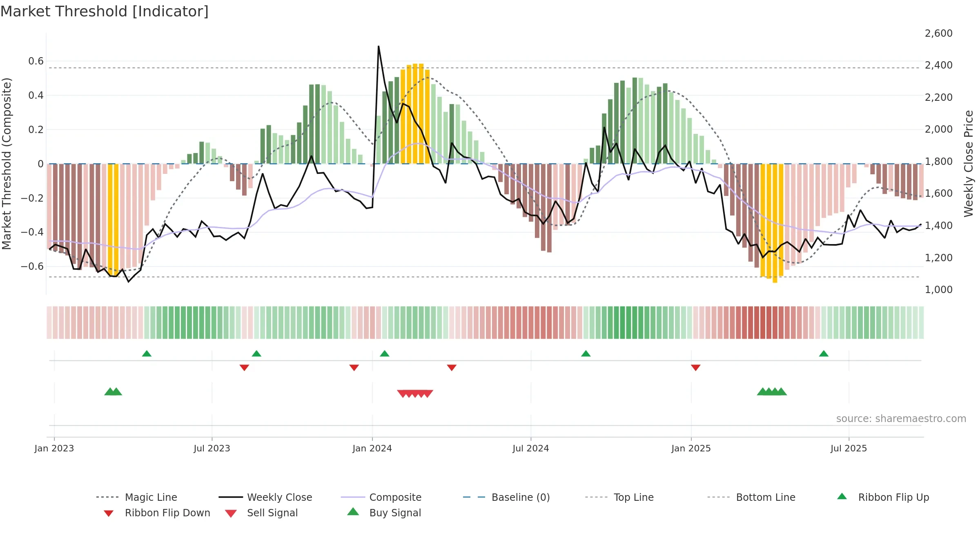The height and width of the screenshot is (551, 980).
Task: Click the ribbon flip up marker near June 2025
Action: click(x=824, y=353)
